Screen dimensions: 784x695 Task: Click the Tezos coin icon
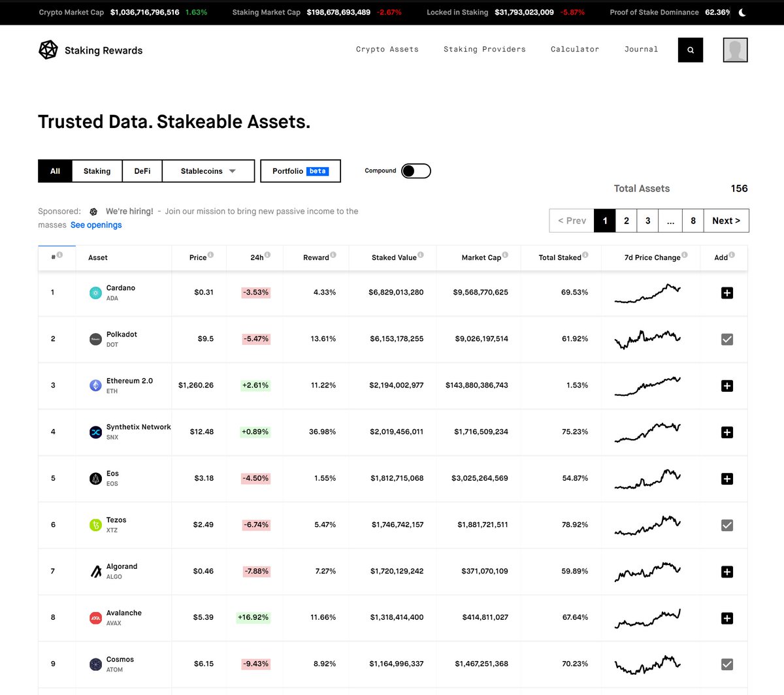95,525
